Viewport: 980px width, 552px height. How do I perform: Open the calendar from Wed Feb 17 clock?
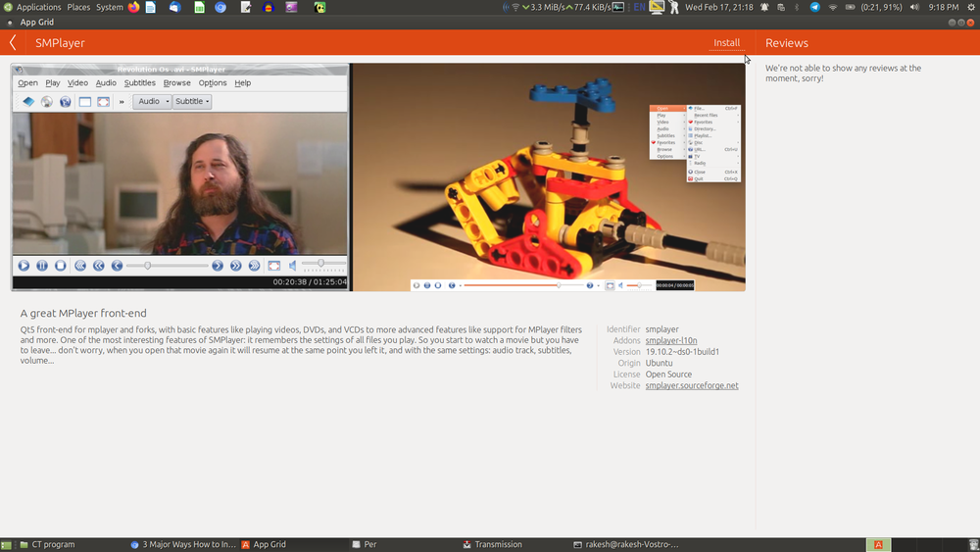(718, 7)
